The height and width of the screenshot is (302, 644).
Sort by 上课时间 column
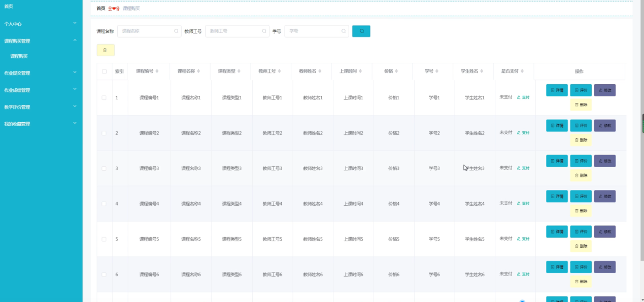coord(360,71)
